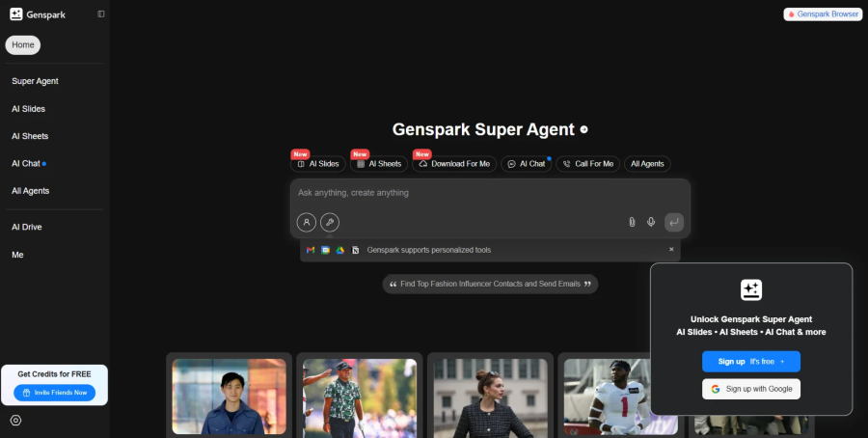Open AI Slides in the sidebar
The width and height of the screenshot is (868, 438).
click(28, 108)
